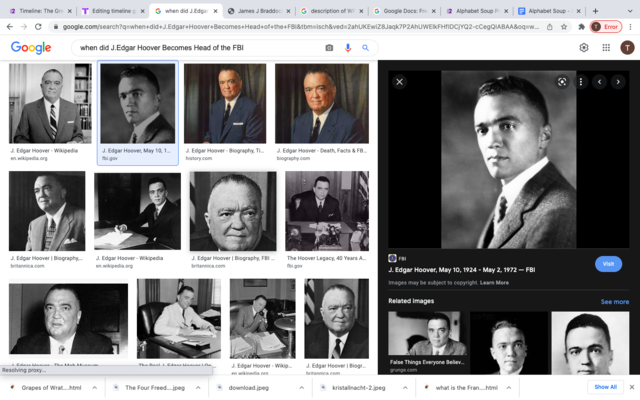Screen dimensions: 640x400
Task: Open the extensions puzzle icon
Action: click(x=582, y=27)
